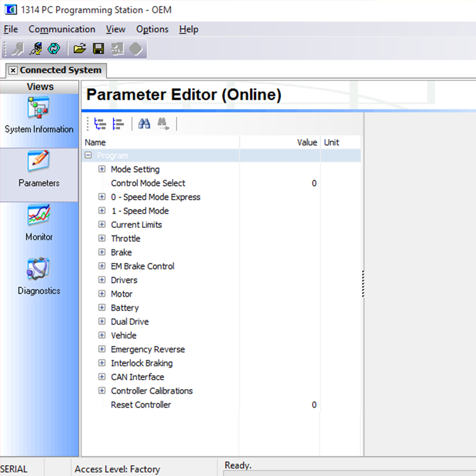Click the Save floppy disk icon
The width and height of the screenshot is (476, 476).
[98, 49]
